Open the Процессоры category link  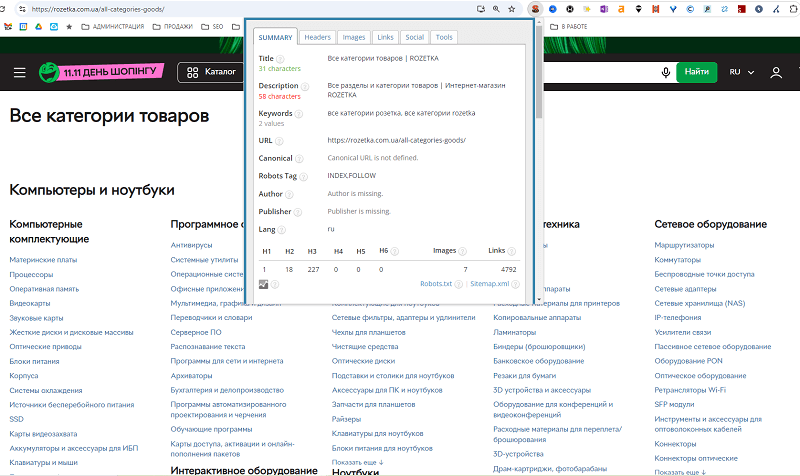[31, 274]
